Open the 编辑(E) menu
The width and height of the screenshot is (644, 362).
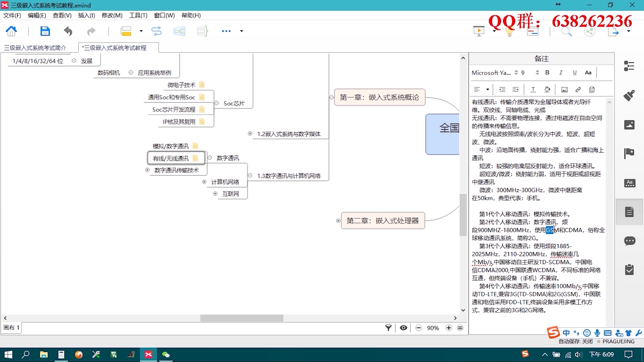(x=37, y=15)
